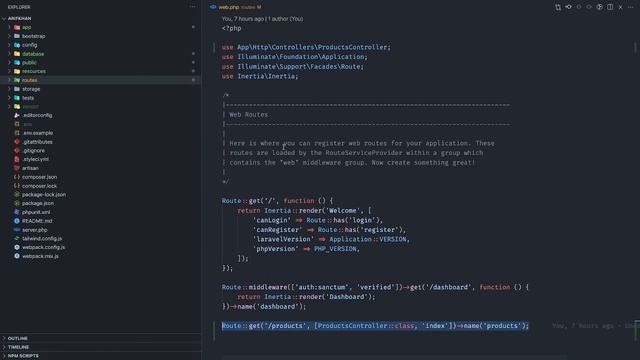Expand the routes folder
Screen dimensions: 640x360
[x=9, y=80]
